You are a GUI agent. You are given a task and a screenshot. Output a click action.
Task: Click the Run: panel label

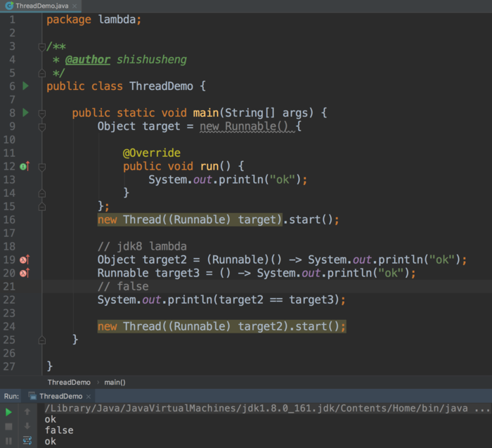pos(11,396)
